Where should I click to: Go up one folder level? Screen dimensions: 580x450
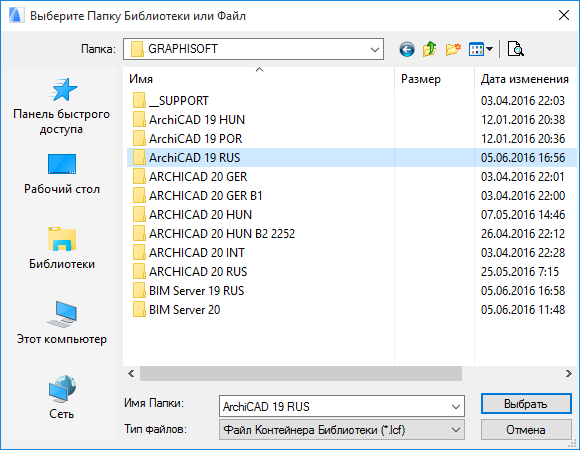[429, 49]
